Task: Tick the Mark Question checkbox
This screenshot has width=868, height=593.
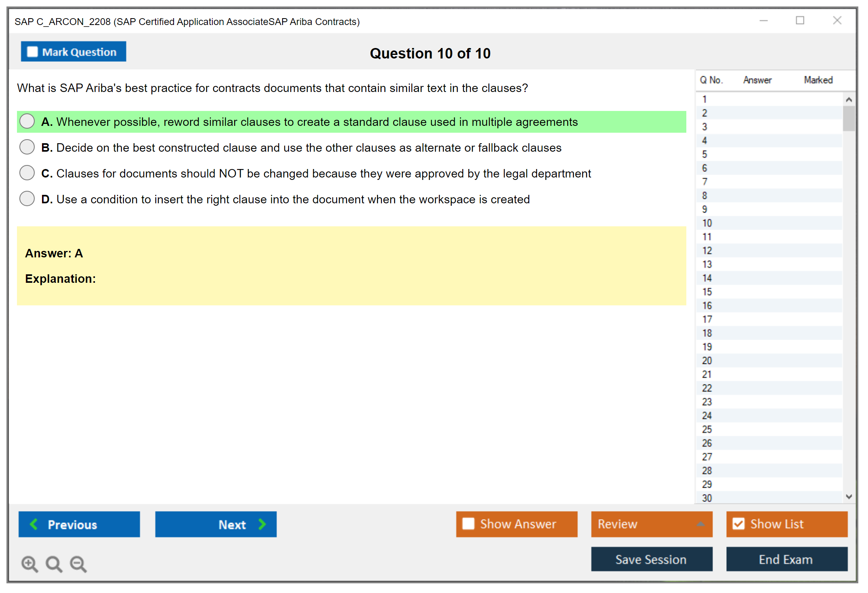Action: [32, 52]
